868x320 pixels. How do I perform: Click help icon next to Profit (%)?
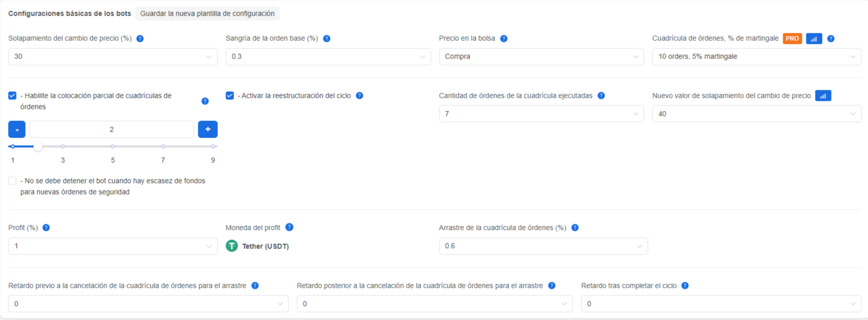(46, 228)
